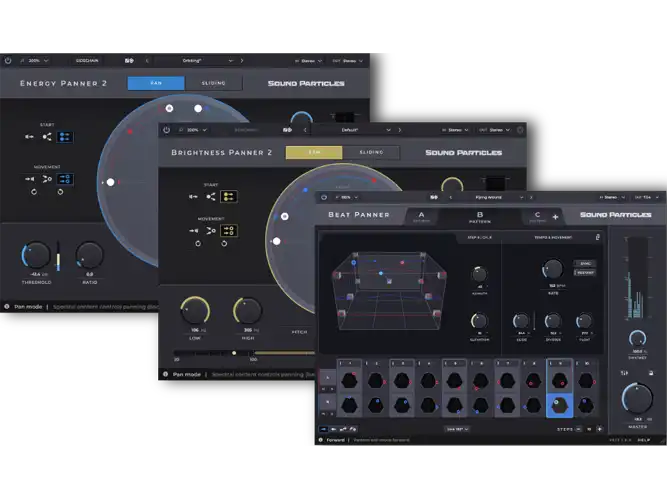Screen dimensions: 667x500
Task: Select the highlighted blue step 9 cell in Beat Panner
Action: click(559, 405)
